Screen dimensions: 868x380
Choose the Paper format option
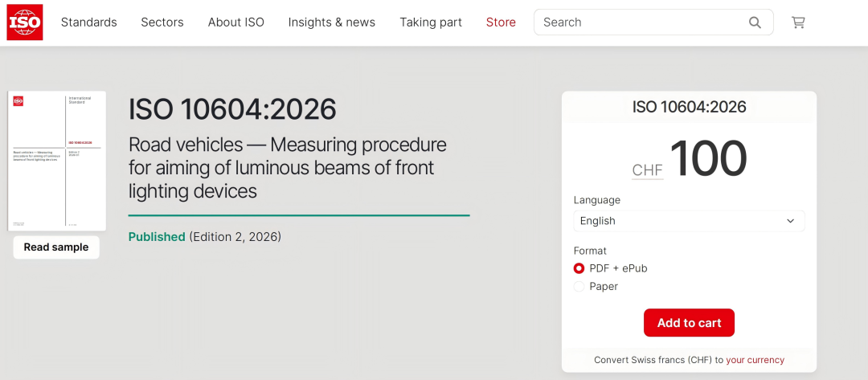coord(579,286)
